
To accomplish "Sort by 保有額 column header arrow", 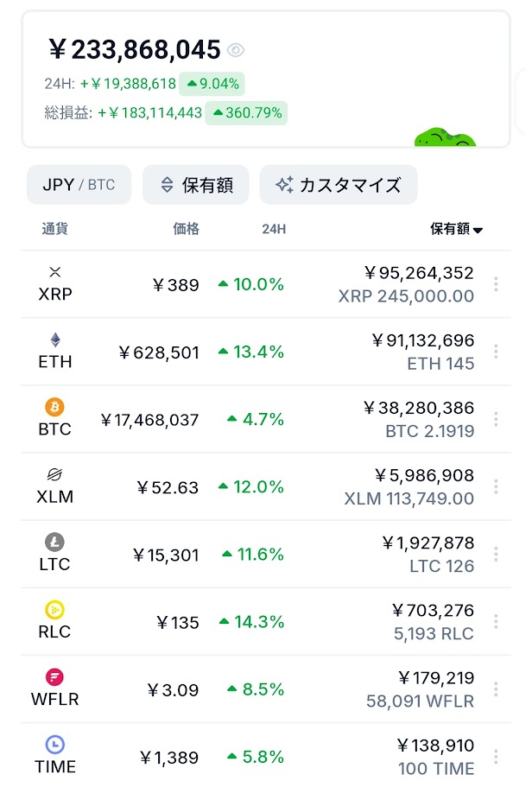I will (x=478, y=230).
